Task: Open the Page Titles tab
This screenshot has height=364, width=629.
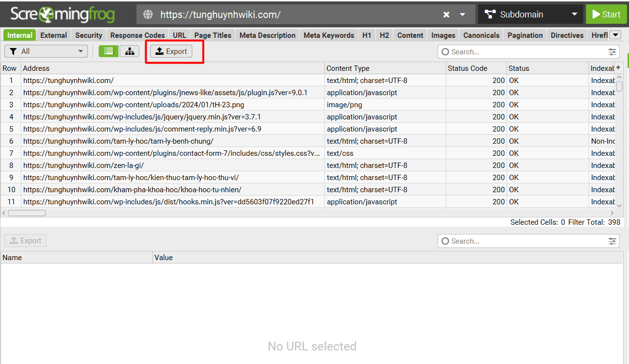Action: pyautogui.click(x=213, y=35)
